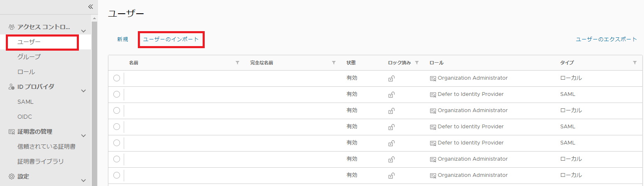Collapse the sidebar with double-chevron icon
Screen dimensions: 644x186
[91, 7]
